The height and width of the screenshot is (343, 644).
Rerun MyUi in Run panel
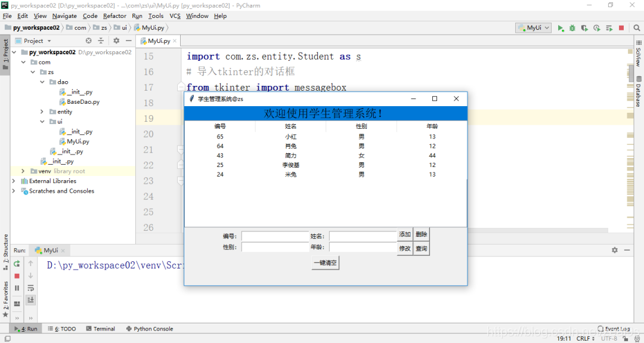point(17,264)
